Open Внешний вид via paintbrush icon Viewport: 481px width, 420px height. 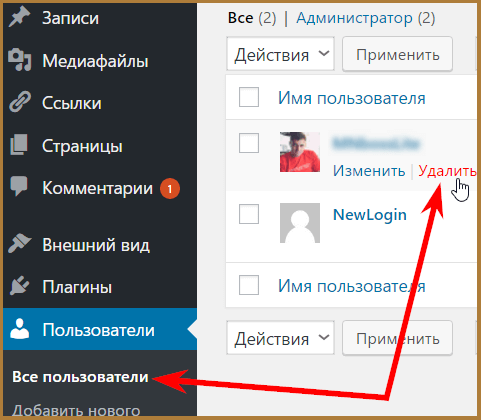(x=19, y=244)
